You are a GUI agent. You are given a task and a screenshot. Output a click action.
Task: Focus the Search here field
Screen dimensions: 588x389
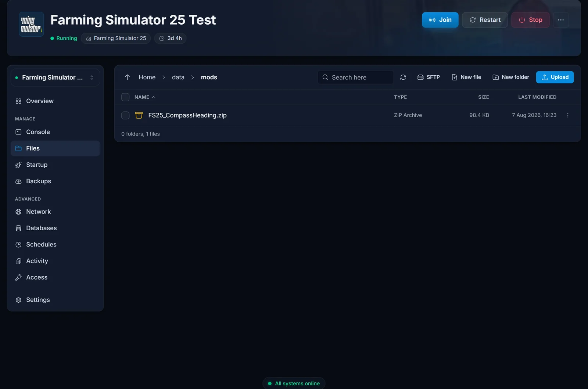click(356, 77)
